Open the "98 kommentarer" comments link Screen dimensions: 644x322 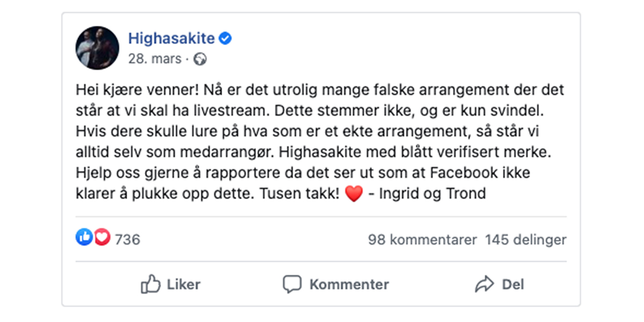click(422, 239)
